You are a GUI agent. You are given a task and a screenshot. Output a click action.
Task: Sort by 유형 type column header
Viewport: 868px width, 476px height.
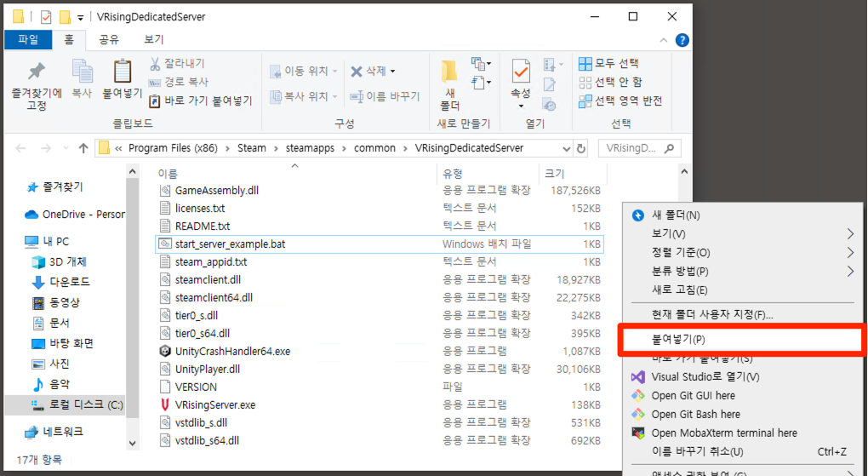point(452,174)
